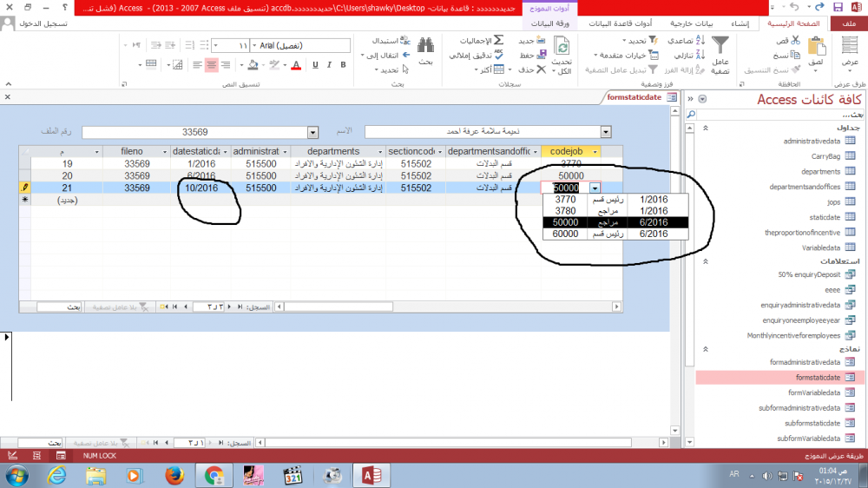The image size is (868, 488).
Task: Apply background fill color bucket
Action: 253,65
